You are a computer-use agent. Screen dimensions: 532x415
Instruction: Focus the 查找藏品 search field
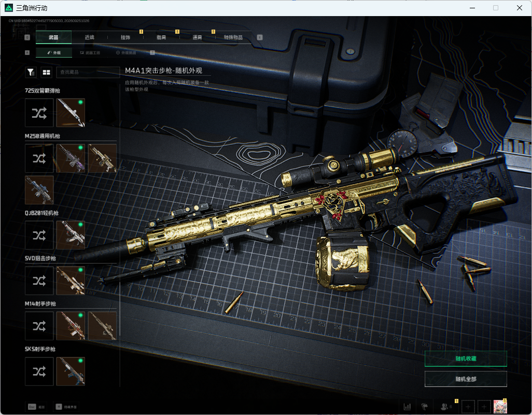point(88,72)
